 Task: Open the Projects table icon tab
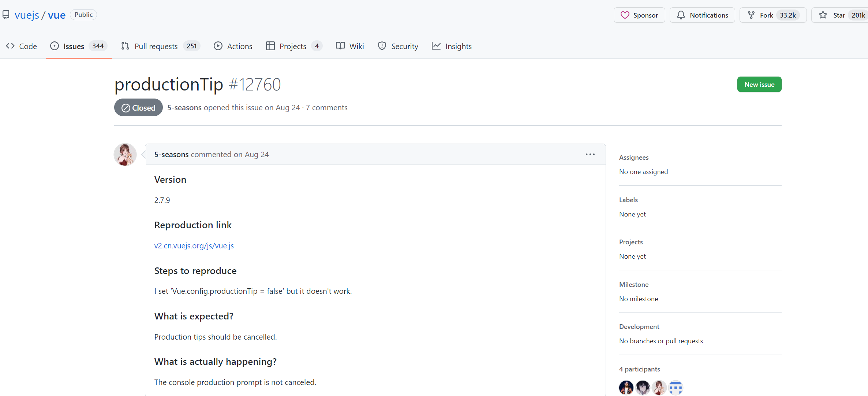tap(270, 46)
